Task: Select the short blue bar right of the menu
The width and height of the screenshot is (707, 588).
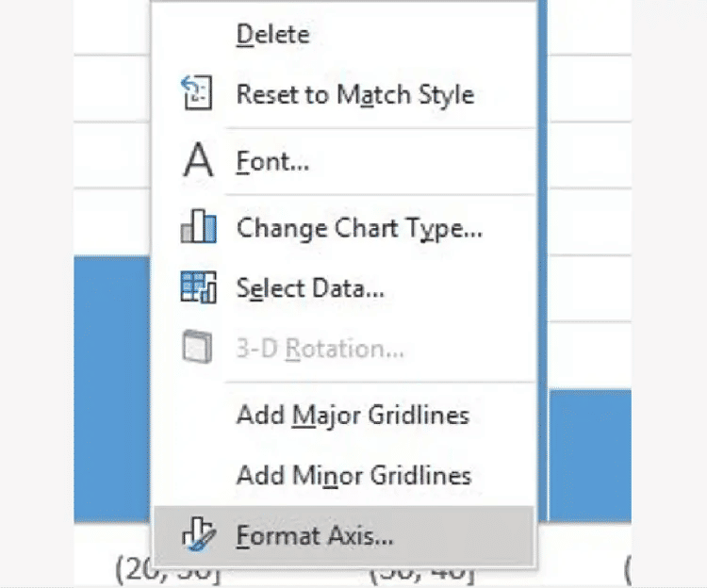Action: pyautogui.click(x=590, y=456)
